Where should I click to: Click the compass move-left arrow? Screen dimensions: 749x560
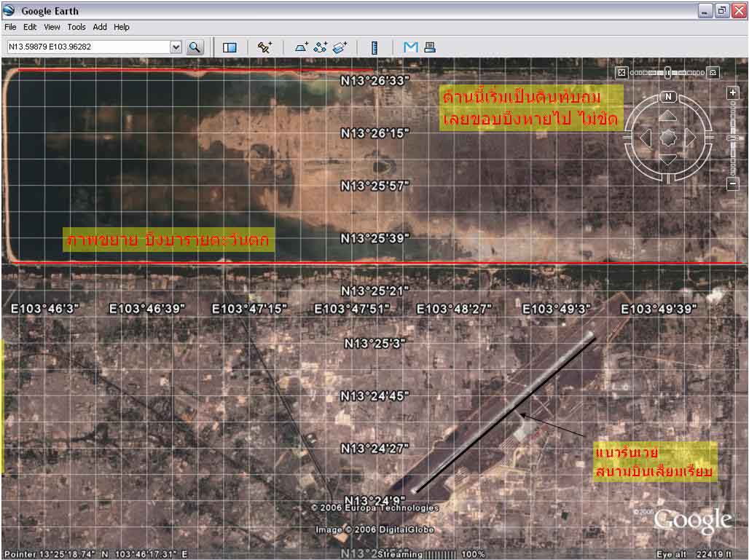[x=646, y=138]
